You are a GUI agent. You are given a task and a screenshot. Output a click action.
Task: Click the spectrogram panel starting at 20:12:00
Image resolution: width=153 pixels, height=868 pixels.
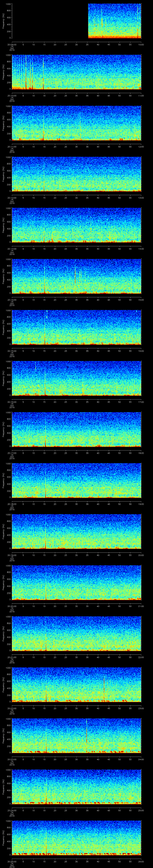coord(77,174)
